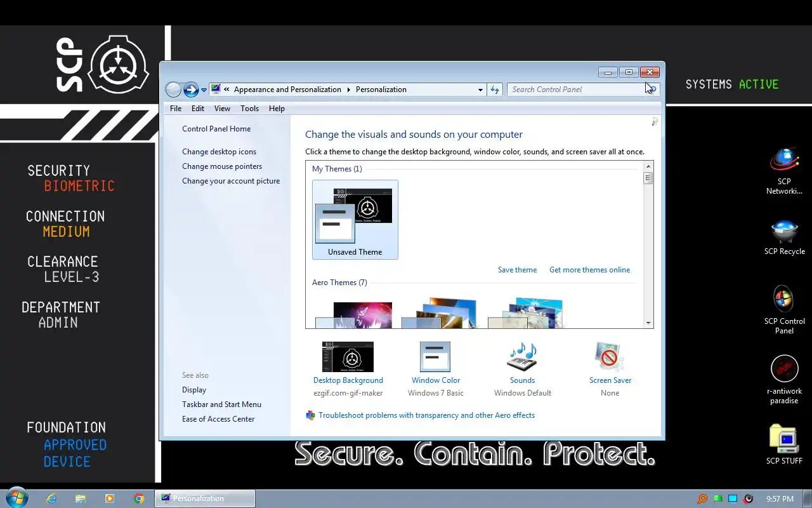Open the File menu
Image resolution: width=812 pixels, height=508 pixels.
click(x=176, y=109)
